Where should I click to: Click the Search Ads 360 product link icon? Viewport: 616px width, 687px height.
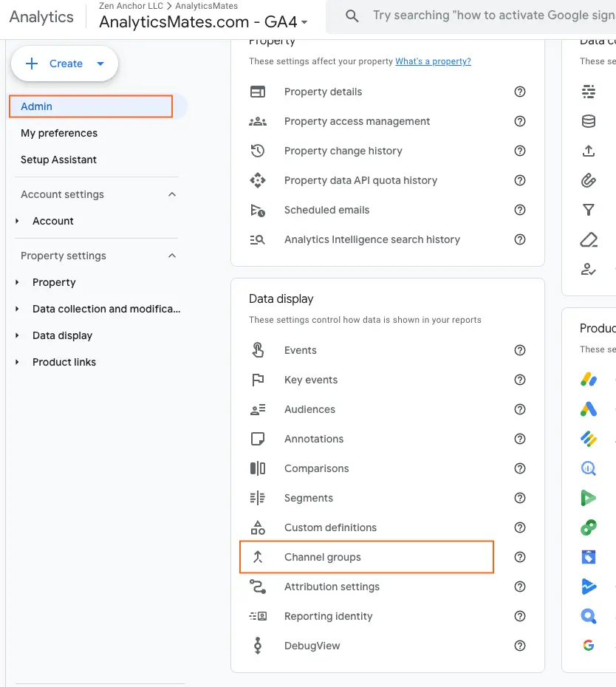pyautogui.click(x=589, y=616)
